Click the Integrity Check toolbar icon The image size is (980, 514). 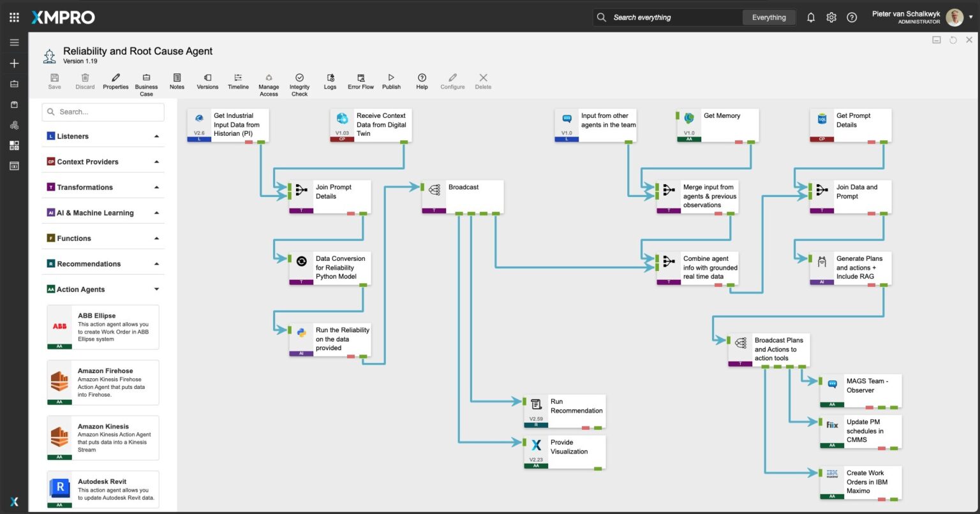(x=299, y=78)
